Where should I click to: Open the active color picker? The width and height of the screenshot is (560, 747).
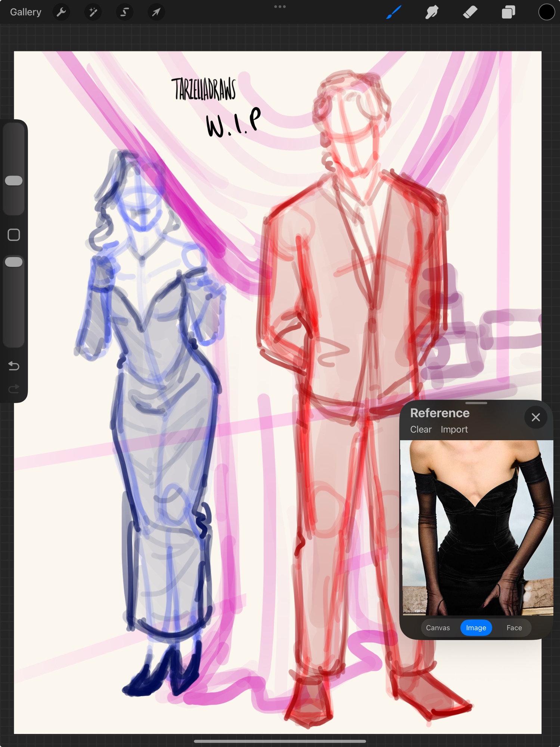point(546,12)
